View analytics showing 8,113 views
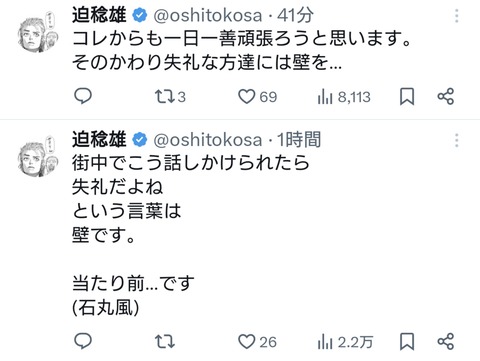The height and width of the screenshot is (361, 480). 344,97
